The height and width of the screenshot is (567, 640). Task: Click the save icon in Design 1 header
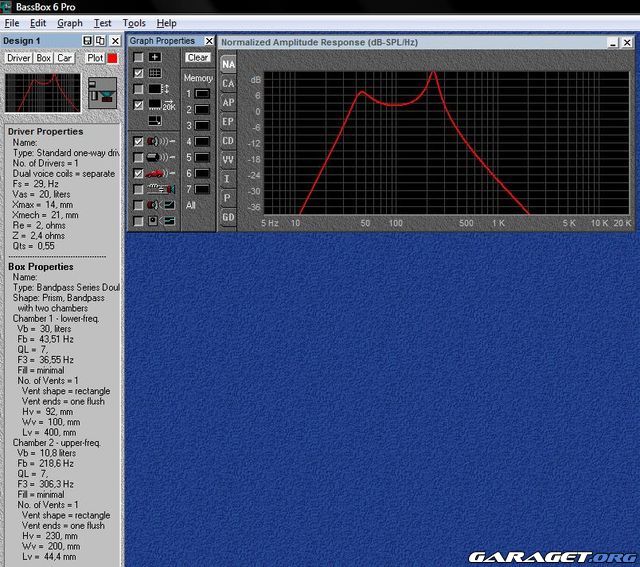88,41
